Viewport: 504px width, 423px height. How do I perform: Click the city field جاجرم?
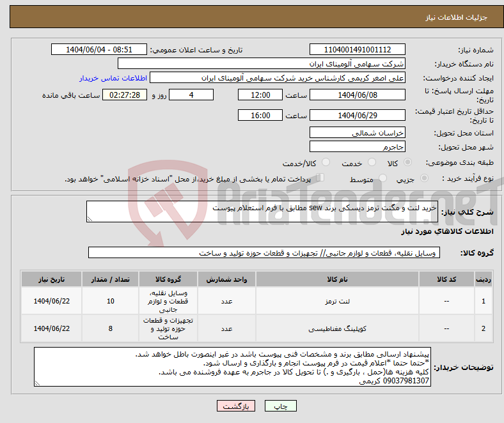point(357,147)
